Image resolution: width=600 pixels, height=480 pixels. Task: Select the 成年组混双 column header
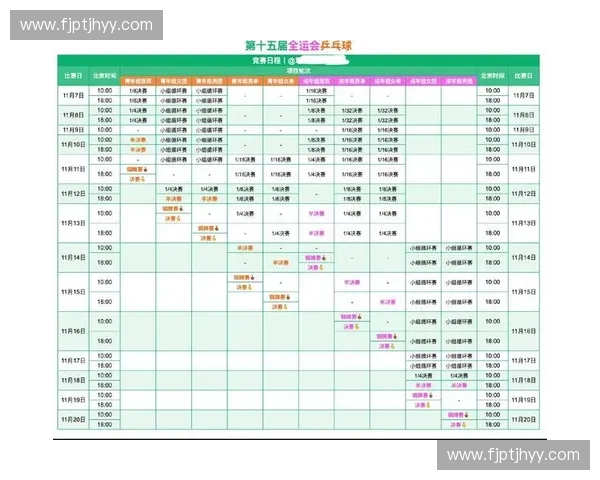click(316, 81)
